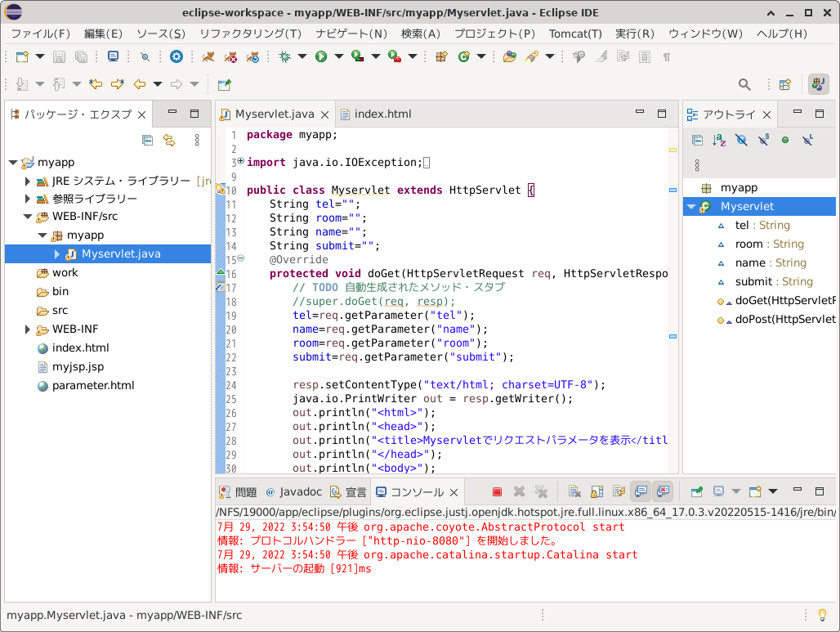The width and height of the screenshot is (840, 632).
Task: Open the Run button dropdown arrow
Action: 338,56
